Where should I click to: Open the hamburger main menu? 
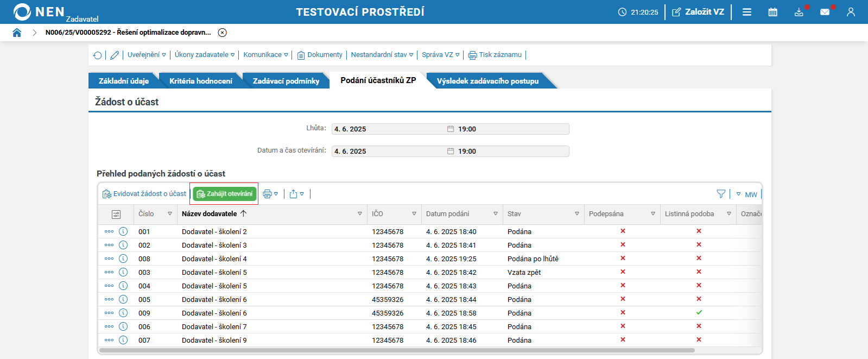747,12
